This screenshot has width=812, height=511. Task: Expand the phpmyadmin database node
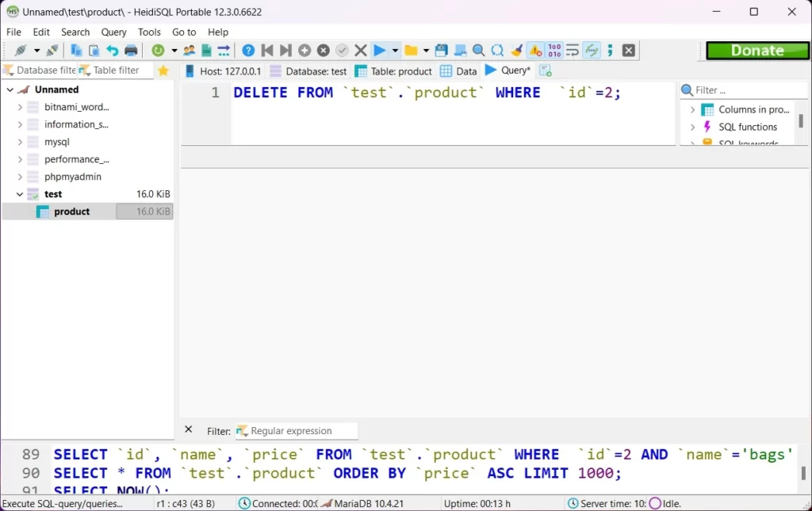click(x=20, y=177)
